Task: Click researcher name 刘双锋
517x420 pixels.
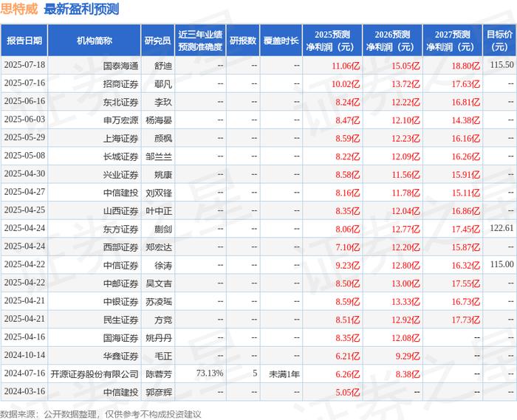Action: click(159, 193)
